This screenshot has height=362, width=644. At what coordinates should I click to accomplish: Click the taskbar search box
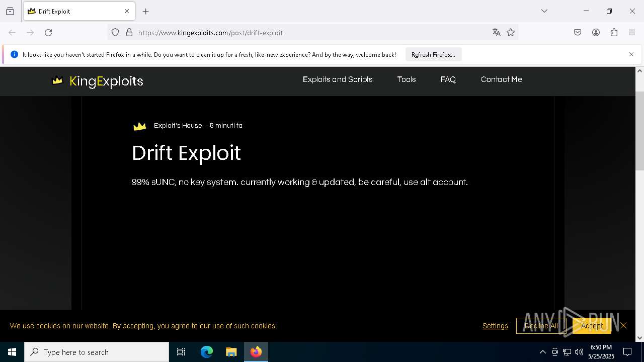tap(97, 352)
